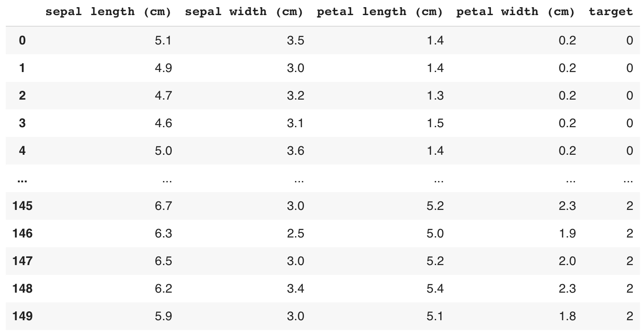Select the 'petal width (cm)' column header
This screenshot has width=644, height=334.
[x=515, y=12]
